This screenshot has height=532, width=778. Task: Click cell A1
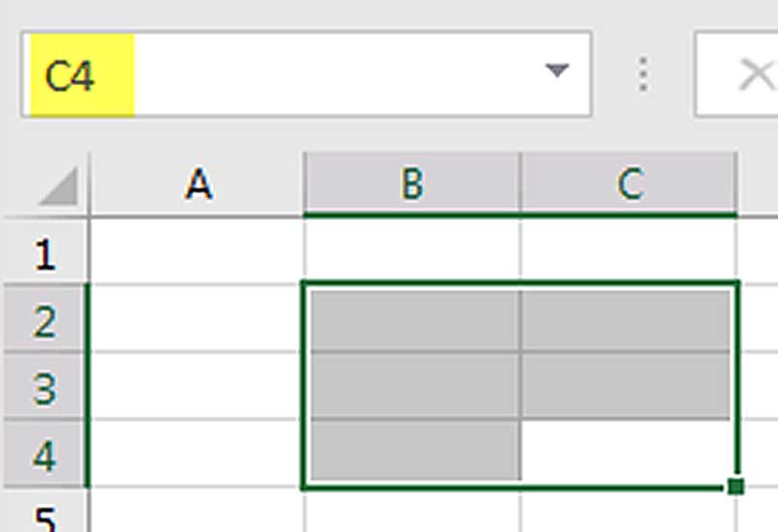(x=198, y=254)
